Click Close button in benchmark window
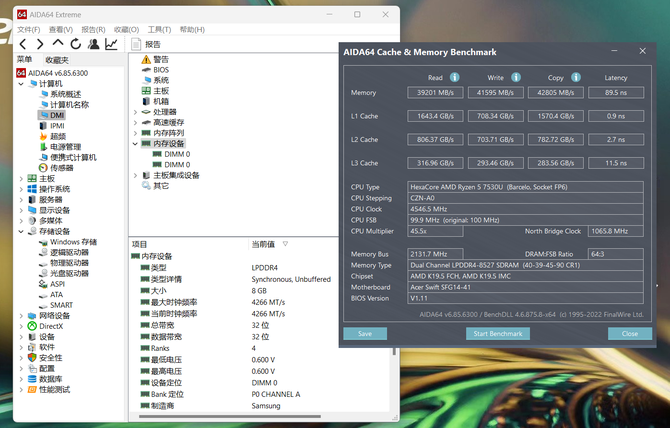This screenshot has width=670, height=428. pyautogui.click(x=630, y=334)
